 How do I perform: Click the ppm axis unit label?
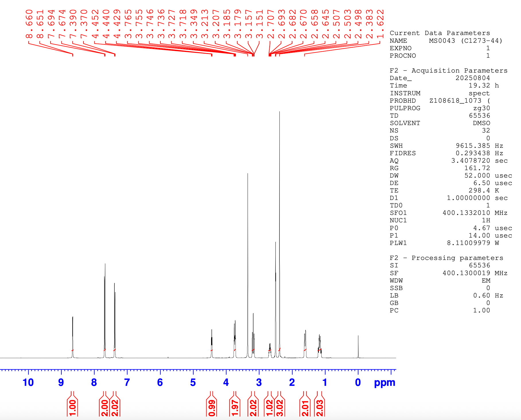pos(384,383)
